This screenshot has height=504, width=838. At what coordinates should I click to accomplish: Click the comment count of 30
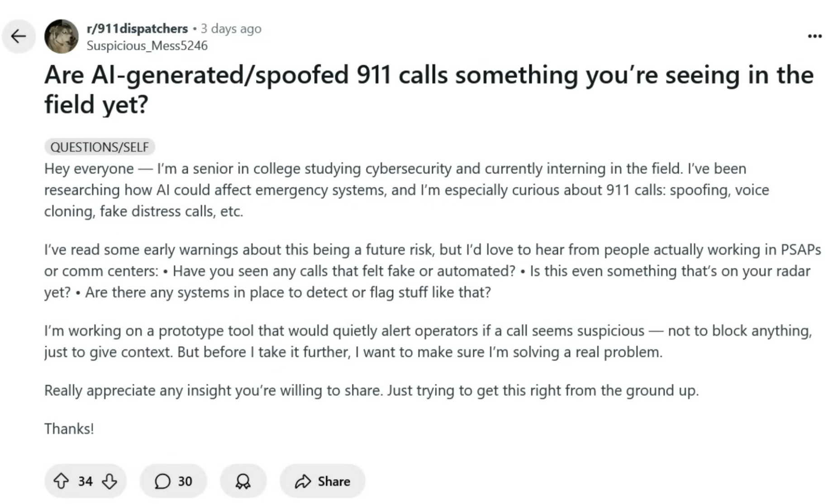pyautogui.click(x=185, y=481)
